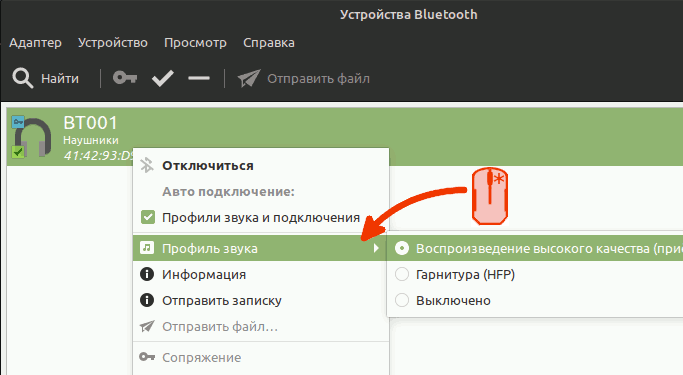Viewport: 683px width, 375px height.
Task: Click the magnifier search icon
Action: pyautogui.click(x=23, y=78)
